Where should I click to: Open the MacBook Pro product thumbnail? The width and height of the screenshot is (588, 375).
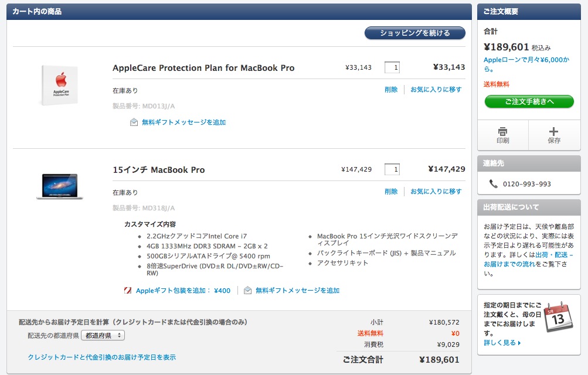60,186
